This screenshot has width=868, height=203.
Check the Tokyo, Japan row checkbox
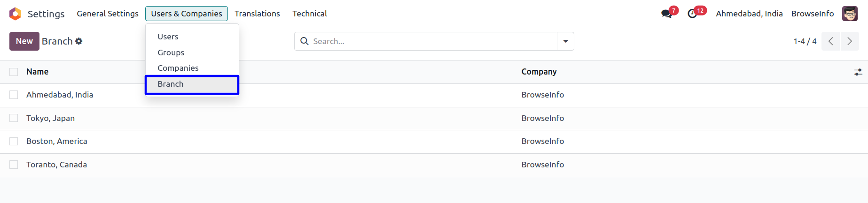[x=14, y=118]
